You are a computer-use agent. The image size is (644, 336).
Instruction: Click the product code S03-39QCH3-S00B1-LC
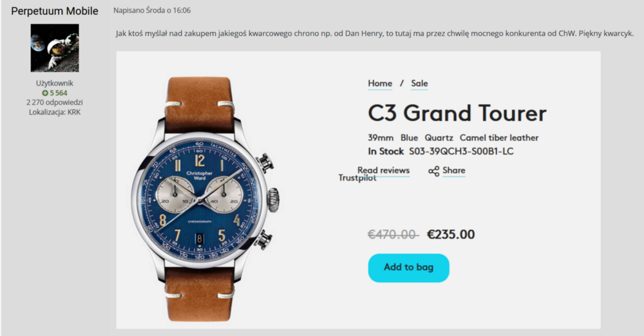[461, 151]
